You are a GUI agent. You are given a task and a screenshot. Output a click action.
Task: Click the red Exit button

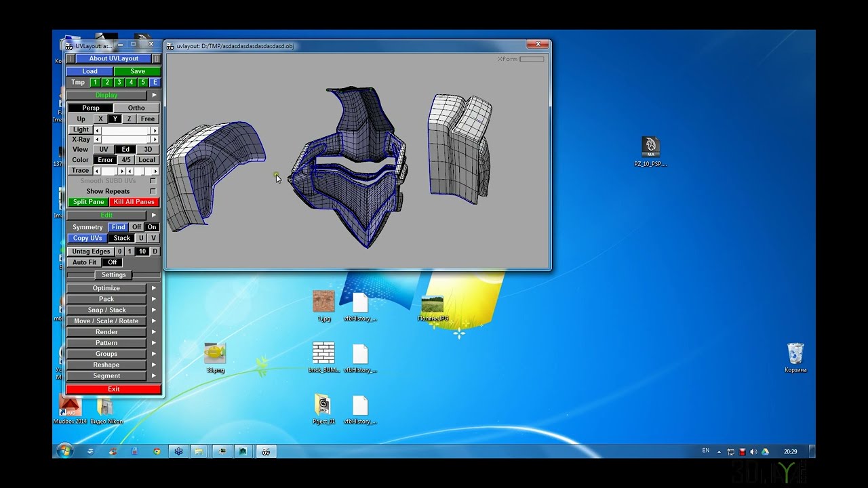click(114, 389)
